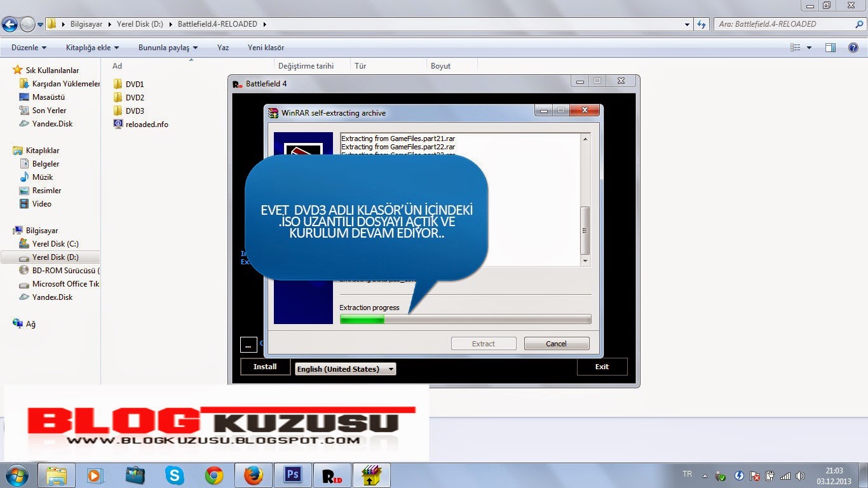The height and width of the screenshot is (488, 868).
Task: Go back with the Explorer back arrow
Action: click(x=10, y=24)
